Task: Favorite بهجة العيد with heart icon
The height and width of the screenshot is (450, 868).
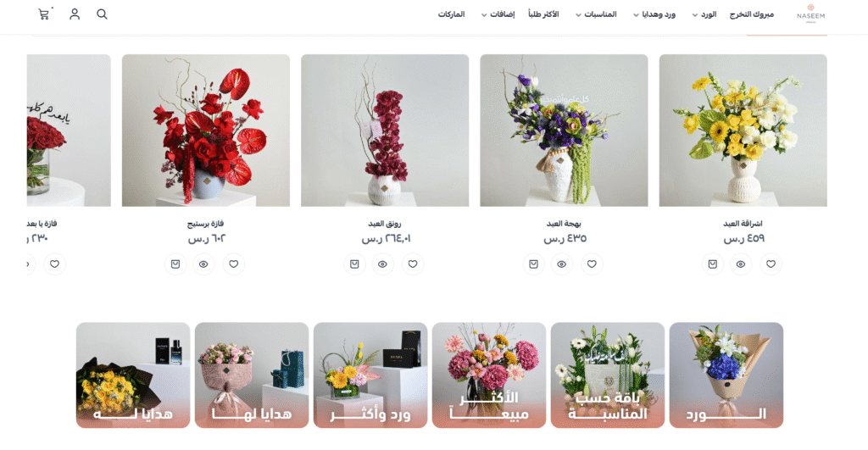Action: (x=592, y=264)
